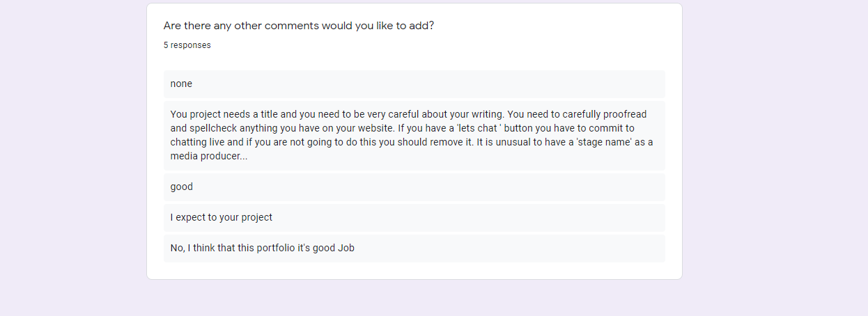Click the '5 responses' count label
Image resolution: width=868 pixels, height=316 pixels.
(x=187, y=45)
